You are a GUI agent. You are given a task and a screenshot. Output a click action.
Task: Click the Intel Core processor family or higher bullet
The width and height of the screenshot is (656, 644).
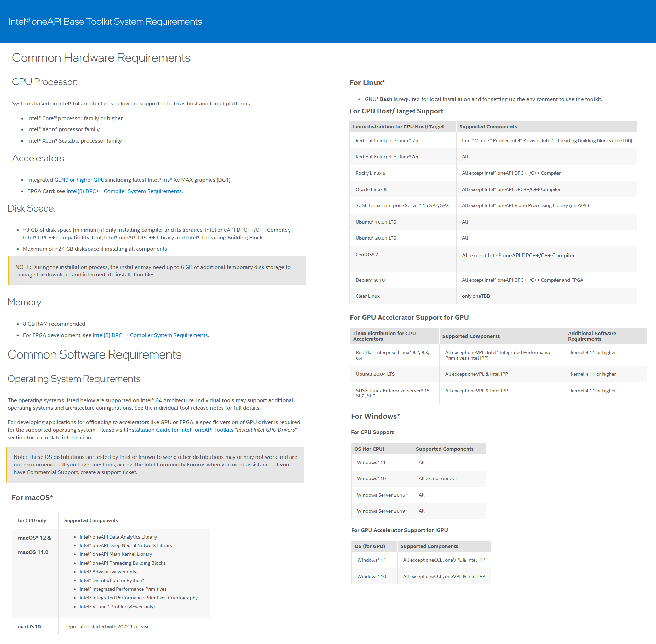[75, 118]
